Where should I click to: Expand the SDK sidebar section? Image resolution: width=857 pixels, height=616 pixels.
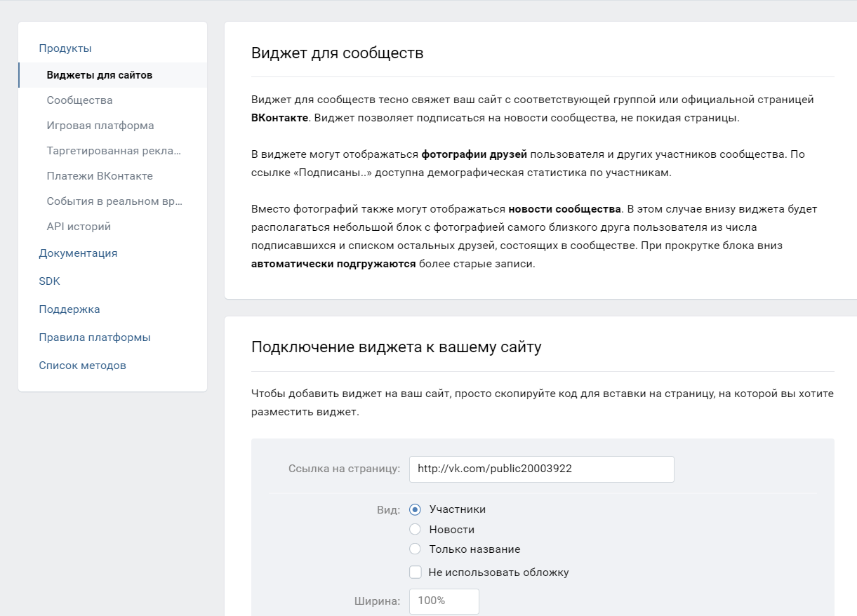50,281
